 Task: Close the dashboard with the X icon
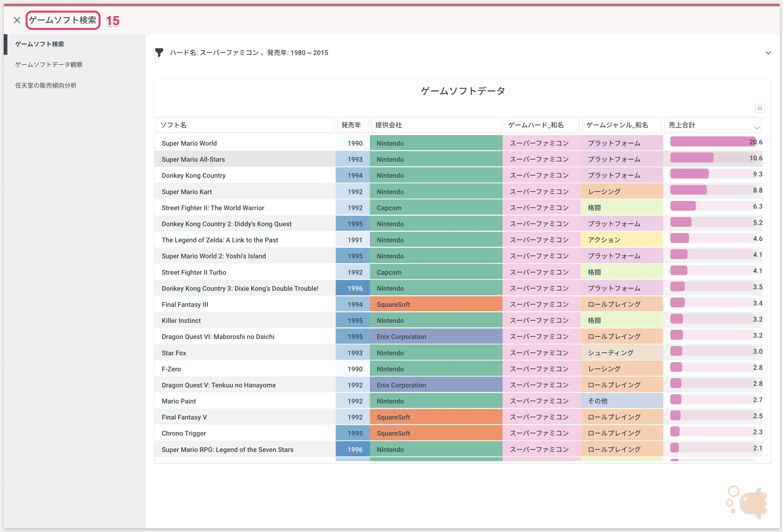(x=17, y=20)
